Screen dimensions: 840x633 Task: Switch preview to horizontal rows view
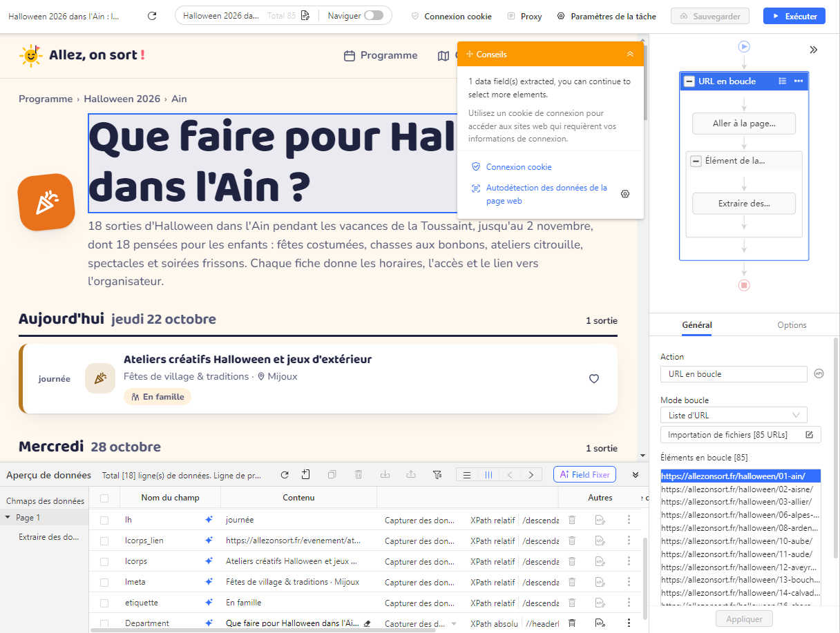point(467,475)
